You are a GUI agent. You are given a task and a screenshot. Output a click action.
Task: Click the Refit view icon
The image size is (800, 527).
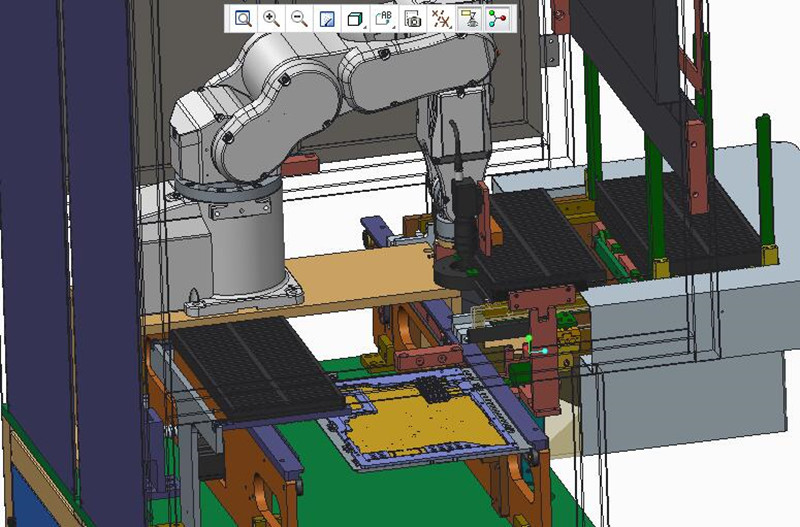[243, 18]
